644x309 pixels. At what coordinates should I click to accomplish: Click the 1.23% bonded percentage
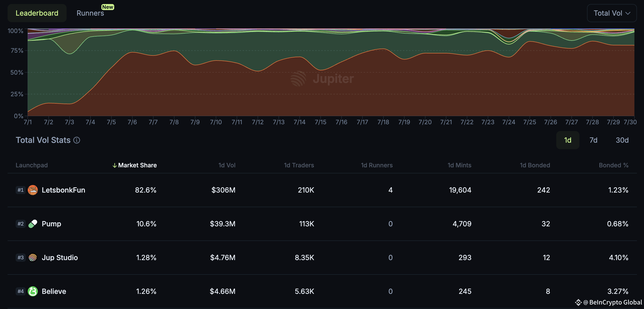point(618,190)
